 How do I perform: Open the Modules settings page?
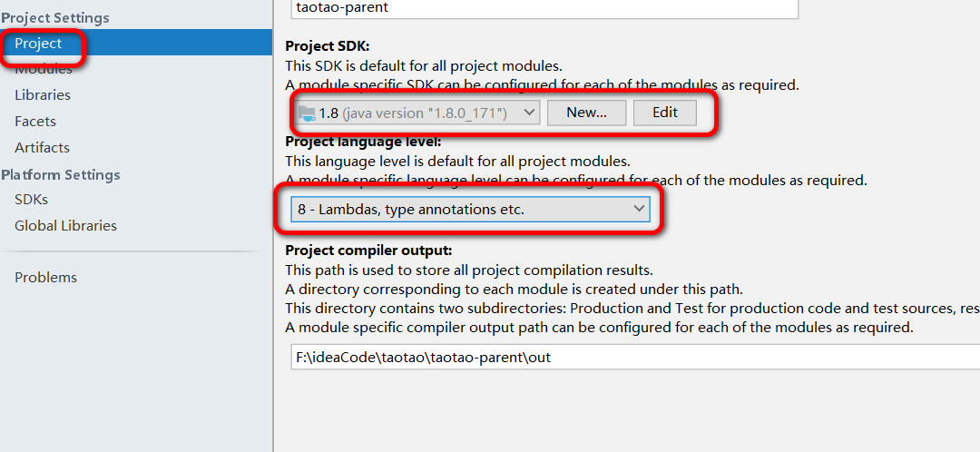44,69
